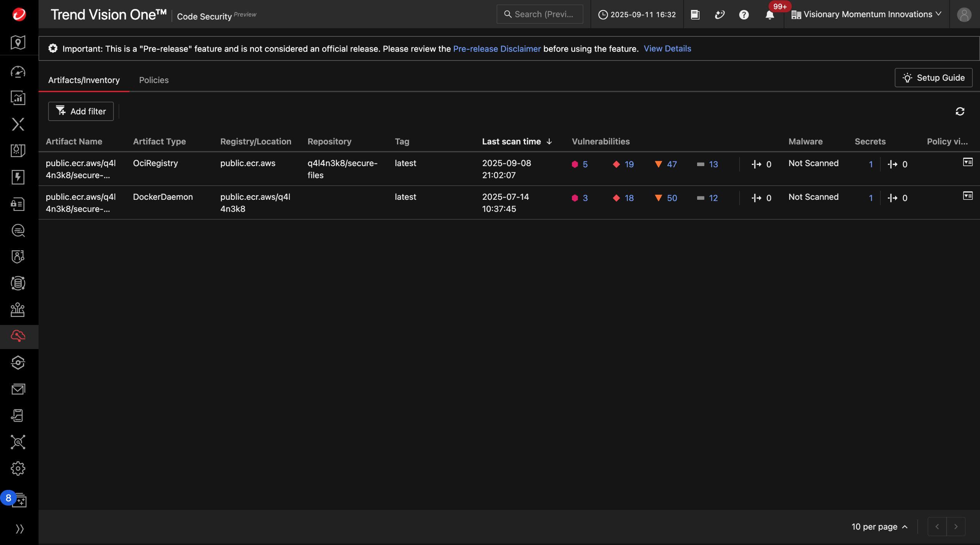The height and width of the screenshot is (545, 980).
Task: Click the Setup Guide button
Action: (933, 78)
